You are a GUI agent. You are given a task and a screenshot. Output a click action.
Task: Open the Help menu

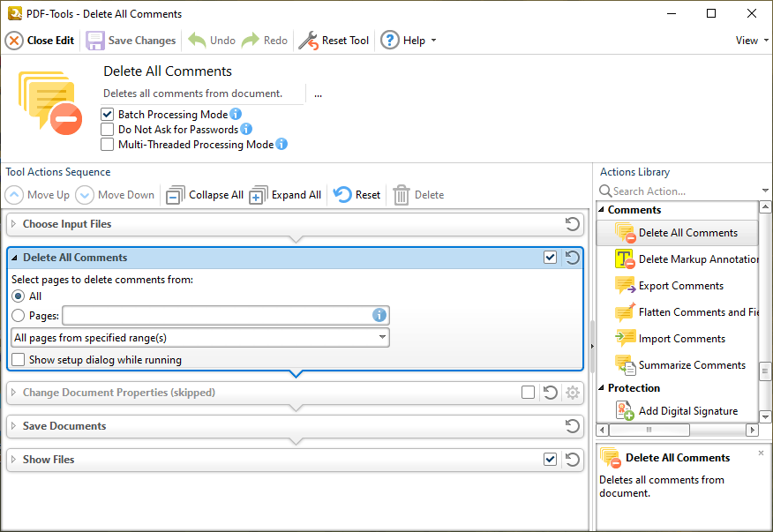409,41
